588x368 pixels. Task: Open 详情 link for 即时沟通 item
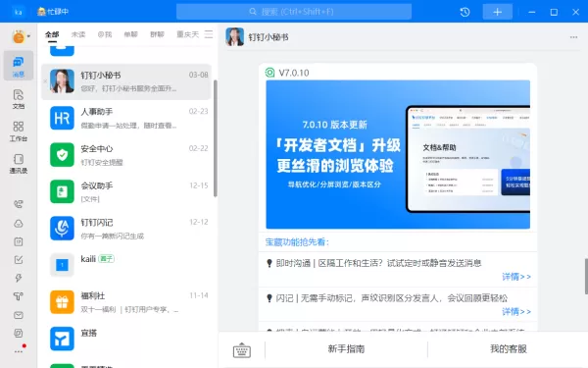pos(516,277)
